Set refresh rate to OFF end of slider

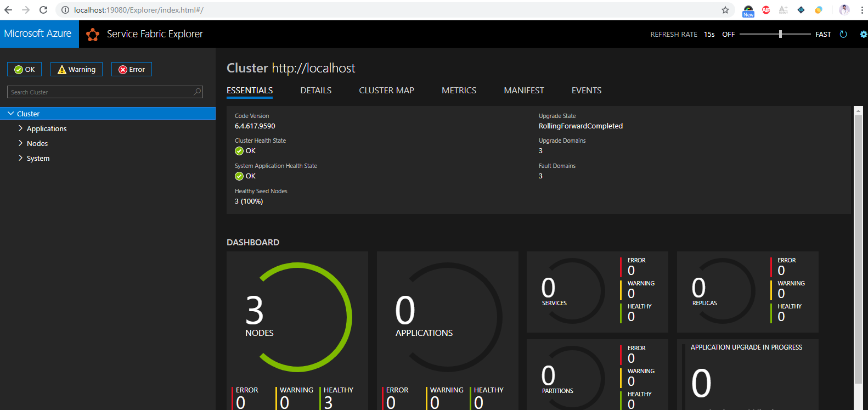click(x=728, y=34)
